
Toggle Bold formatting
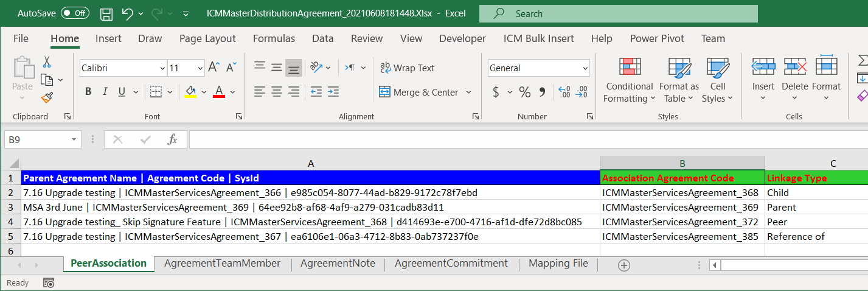(88, 92)
